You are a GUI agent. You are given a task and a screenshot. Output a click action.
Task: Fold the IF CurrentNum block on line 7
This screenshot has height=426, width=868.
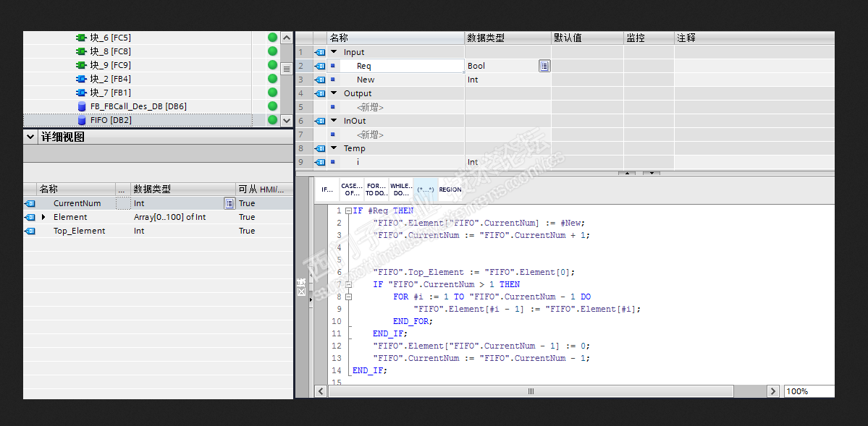pos(347,284)
